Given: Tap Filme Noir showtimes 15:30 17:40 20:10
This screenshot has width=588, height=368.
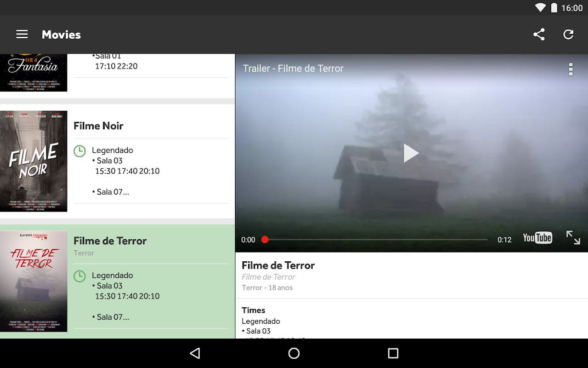Looking at the screenshot, I should 127,171.
